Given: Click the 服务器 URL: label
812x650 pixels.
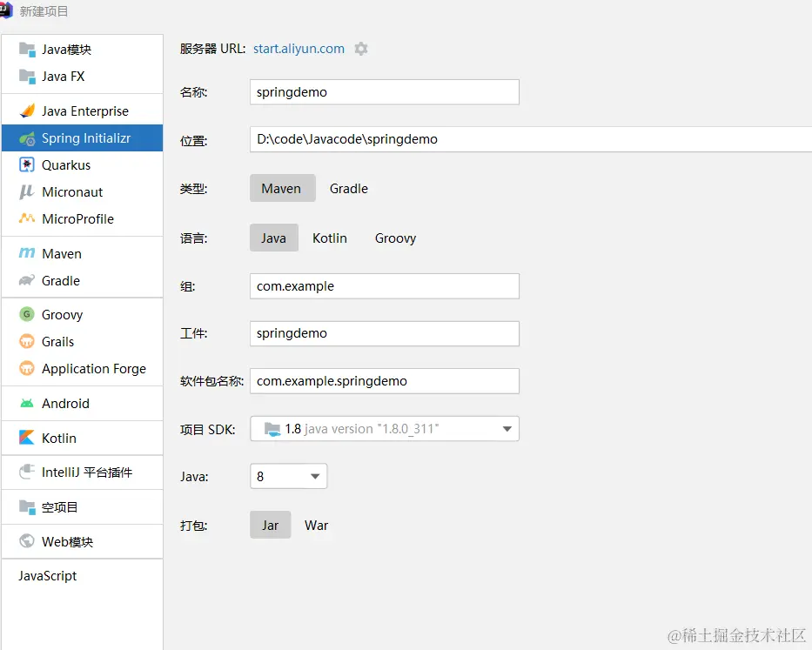Looking at the screenshot, I should pyautogui.click(x=213, y=49).
